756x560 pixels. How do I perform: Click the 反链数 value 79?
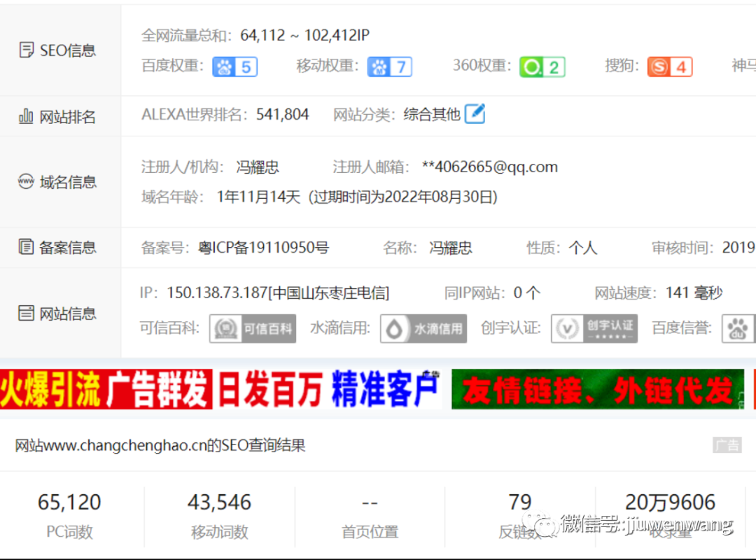click(519, 501)
